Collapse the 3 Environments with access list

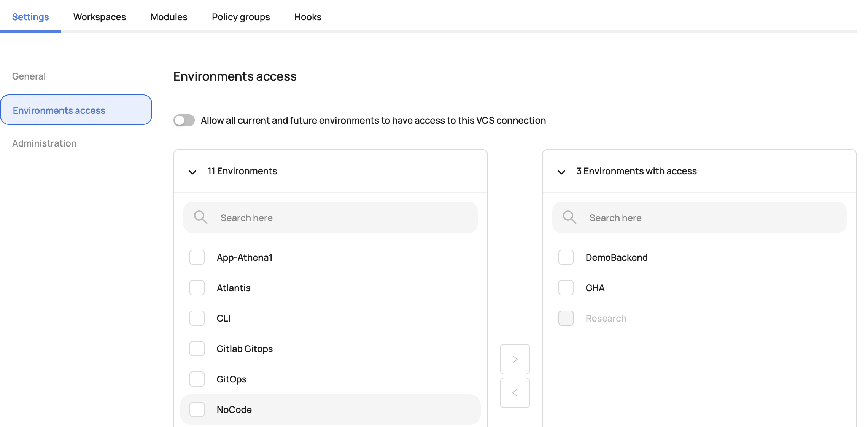pos(561,172)
